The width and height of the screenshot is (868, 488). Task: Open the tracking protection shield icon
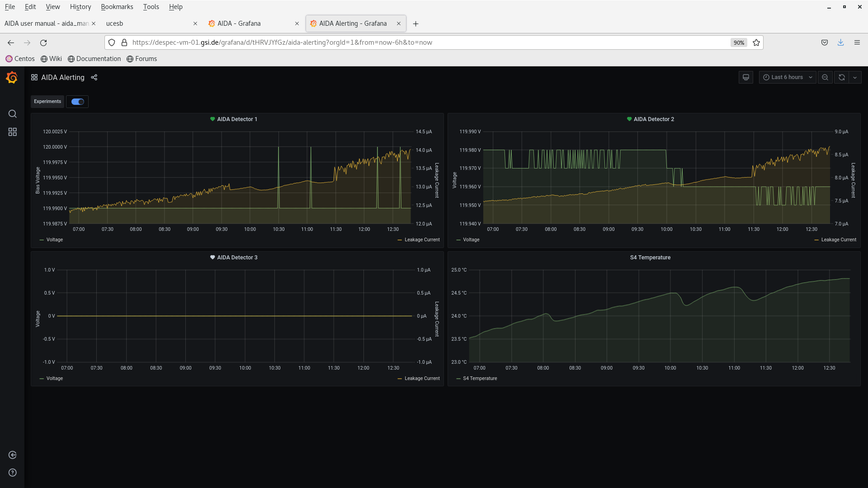point(112,42)
